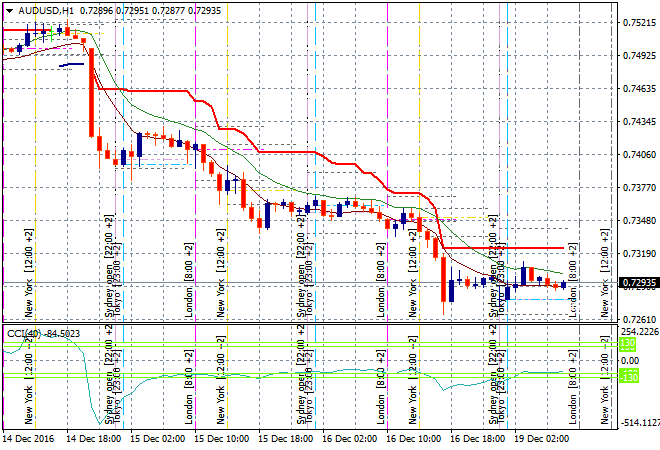Click the 0.73190 price scale value
The image size is (660, 450).
tap(639, 253)
